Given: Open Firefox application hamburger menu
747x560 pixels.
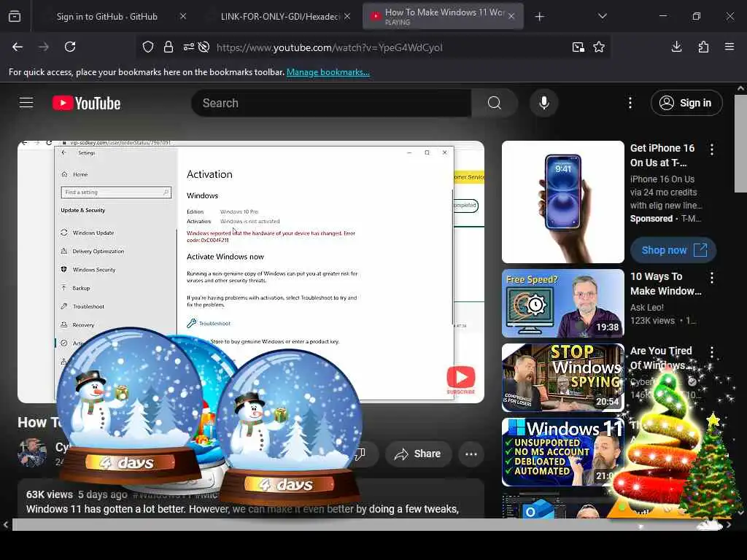Looking at the screenshot, I should click(729, 47).
